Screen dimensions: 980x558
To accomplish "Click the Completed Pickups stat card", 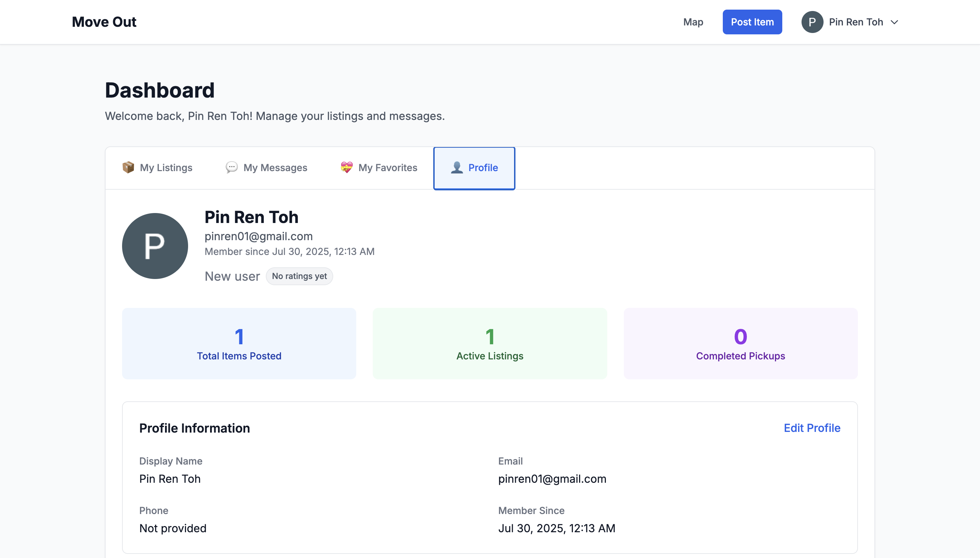I will pyautogui.click(x=740, y=343).
